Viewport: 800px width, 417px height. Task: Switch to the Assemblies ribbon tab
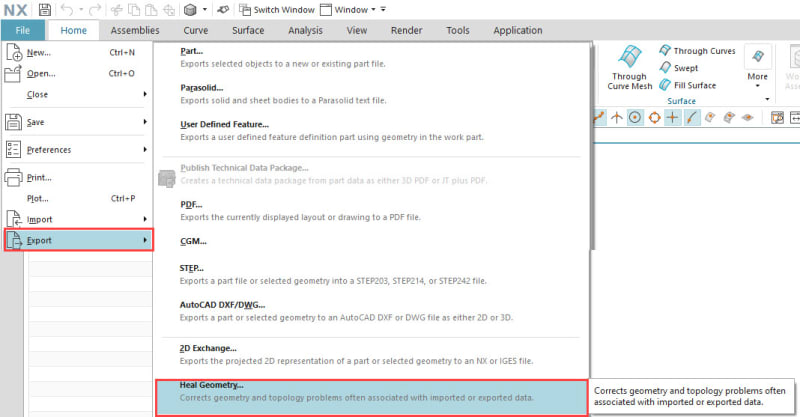pos(135,30)
